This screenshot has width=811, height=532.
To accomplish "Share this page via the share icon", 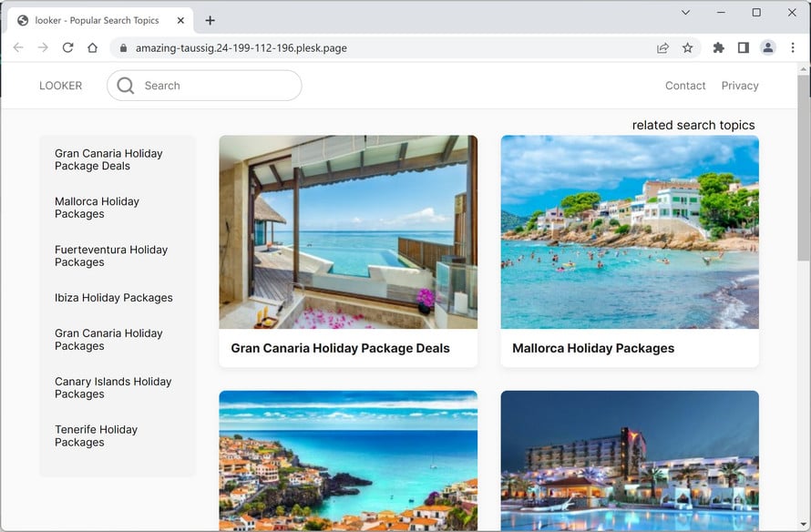I will point(662,48).
